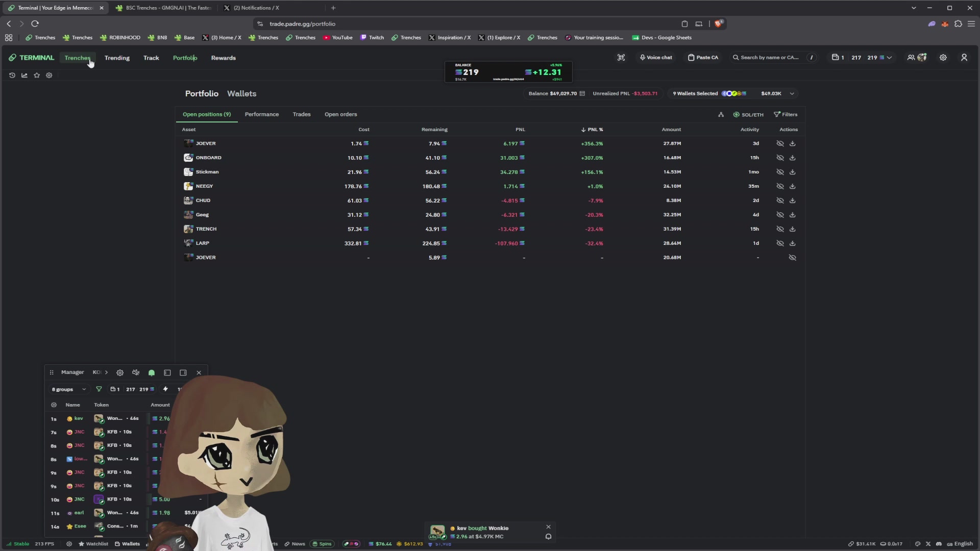Open the filter funnel in Manager panel

(x=99, y=389)
